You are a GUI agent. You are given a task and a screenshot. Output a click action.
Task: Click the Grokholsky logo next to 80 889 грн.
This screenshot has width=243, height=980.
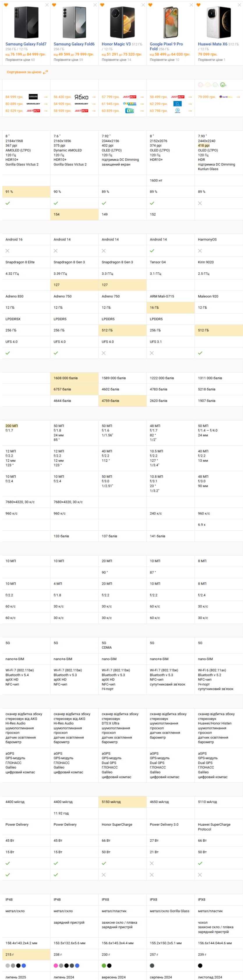point(33,104)
